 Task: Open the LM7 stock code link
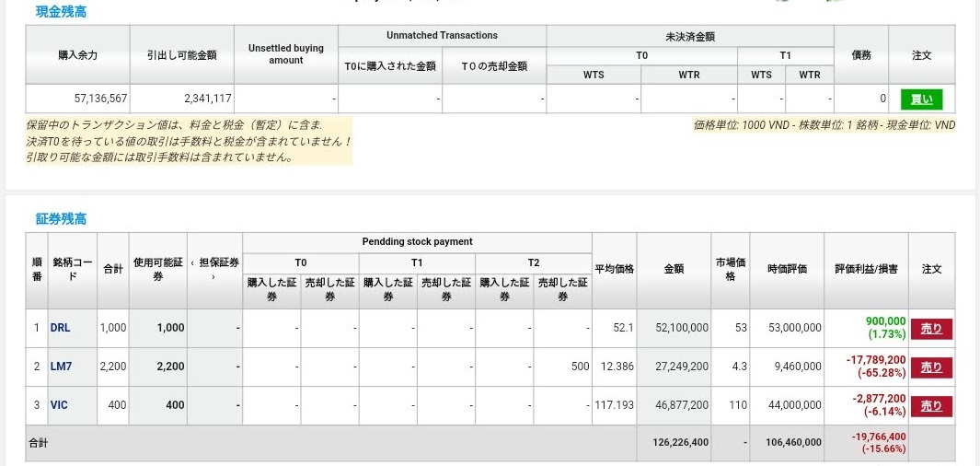[61, 367]
